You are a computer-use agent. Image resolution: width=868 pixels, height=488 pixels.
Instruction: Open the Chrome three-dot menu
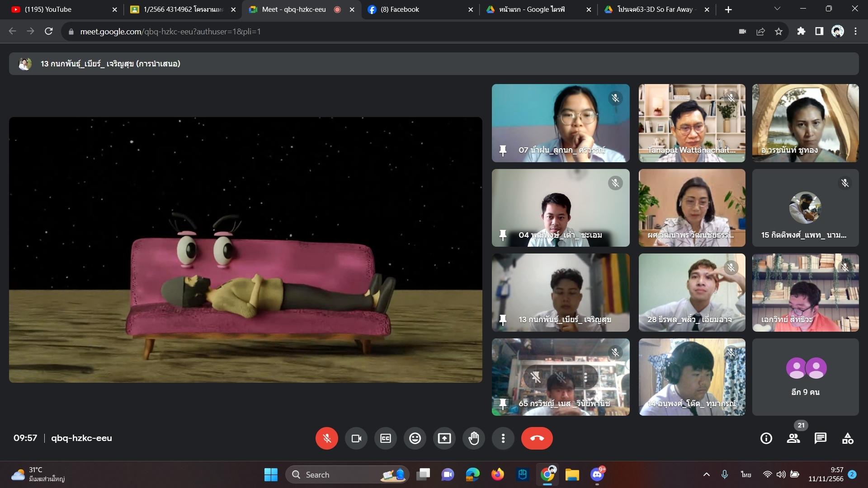tap(855, 31)
